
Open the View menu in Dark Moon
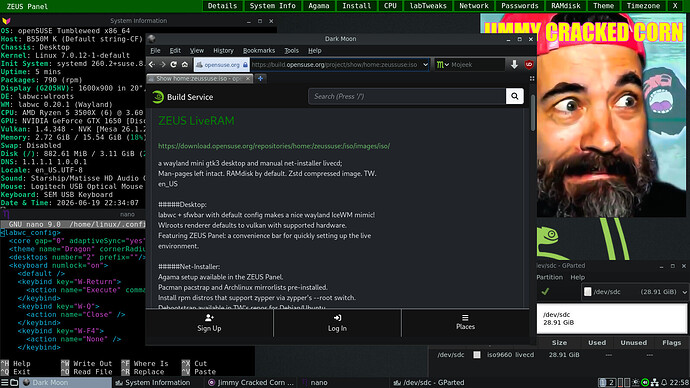click(197, 51)
